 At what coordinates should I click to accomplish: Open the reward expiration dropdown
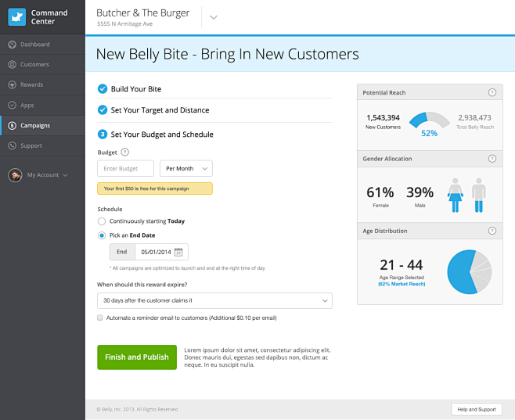point(214,300)
